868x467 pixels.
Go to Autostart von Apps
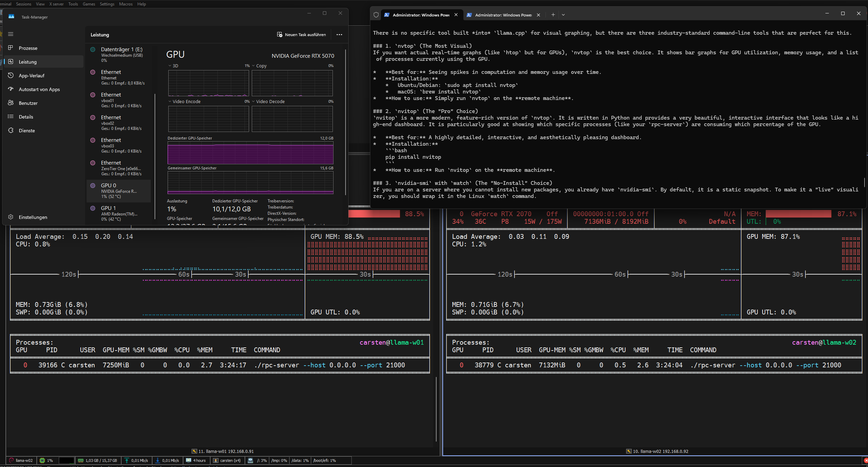44,89
